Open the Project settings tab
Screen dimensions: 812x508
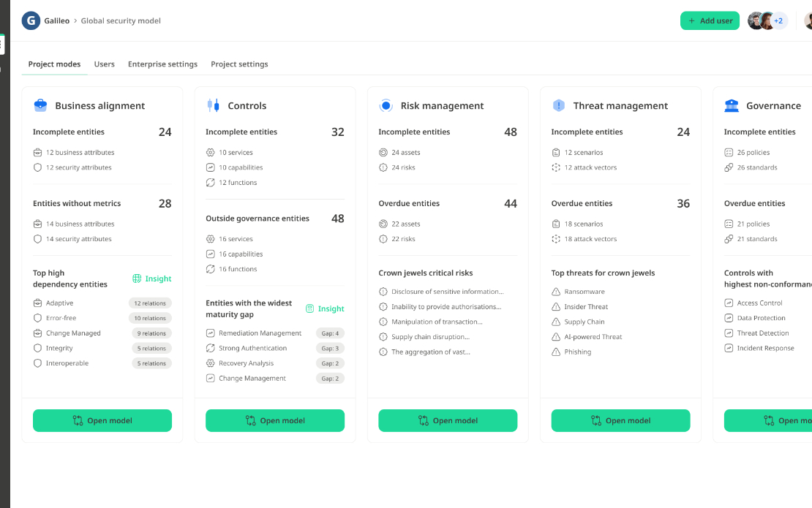tap(239, 64)
